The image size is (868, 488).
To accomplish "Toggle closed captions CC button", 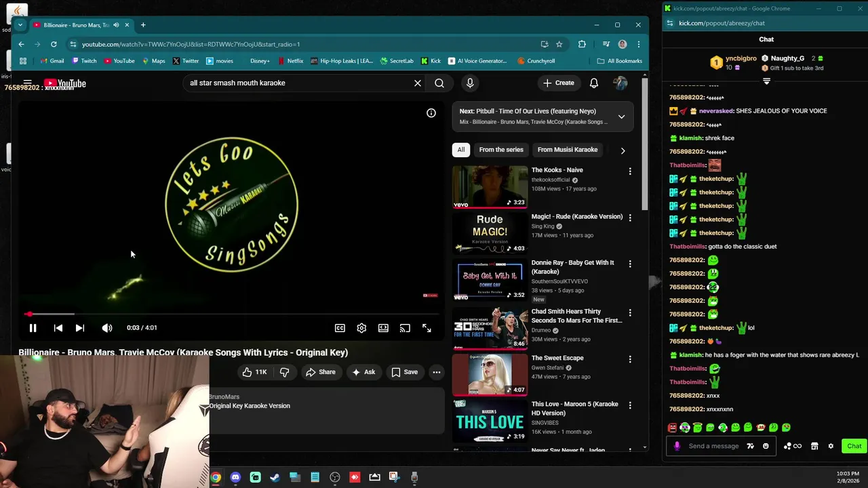I will click(x=340, y=328).
